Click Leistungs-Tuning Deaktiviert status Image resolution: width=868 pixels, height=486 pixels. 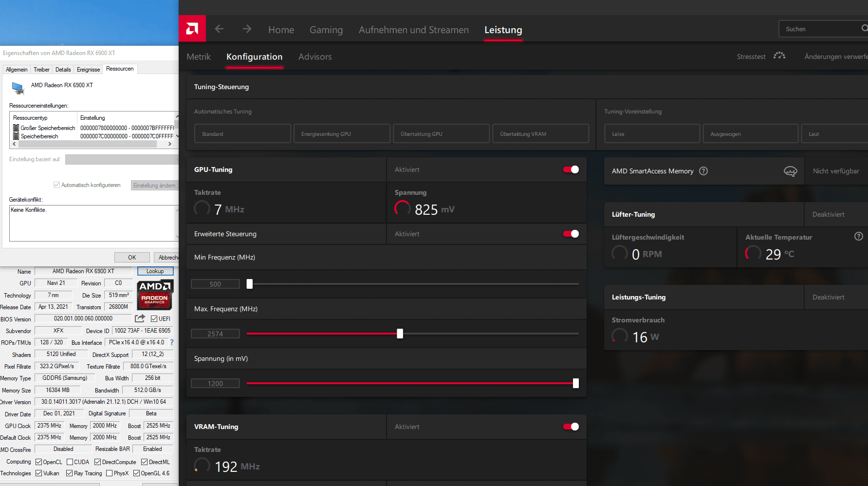tap(828, 297)
